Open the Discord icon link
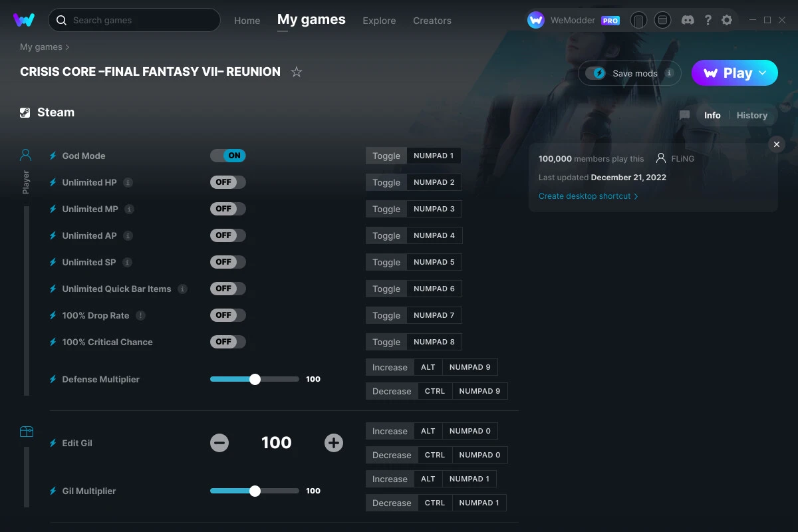 [x=688, y=20]
